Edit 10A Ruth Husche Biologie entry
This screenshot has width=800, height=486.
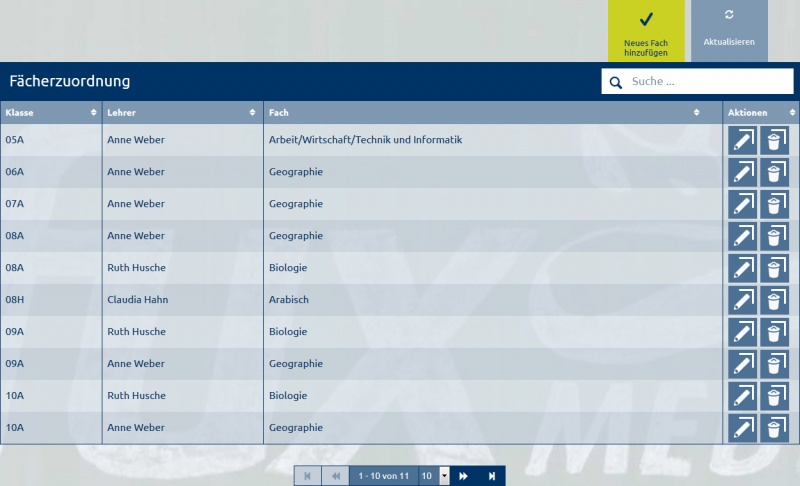[742, 396]
